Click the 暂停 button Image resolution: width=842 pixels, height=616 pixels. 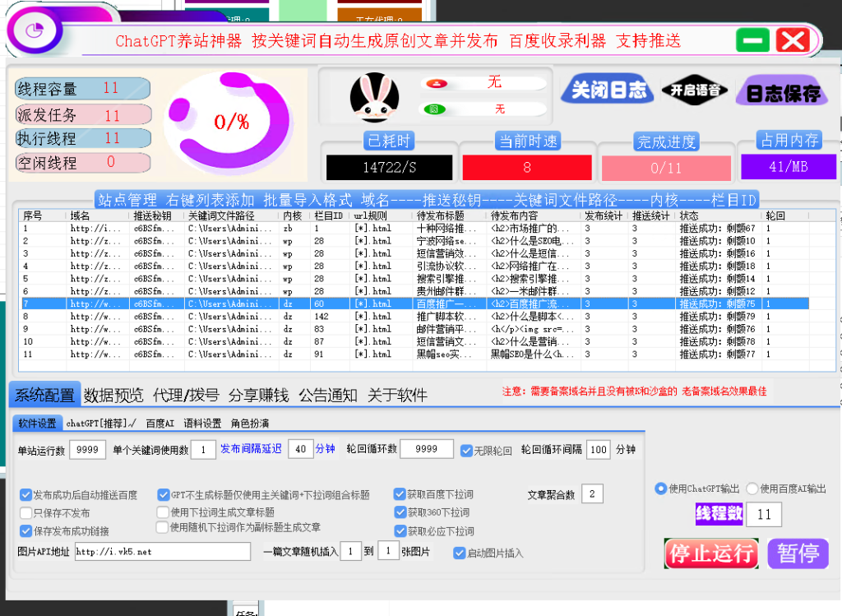[x=798, y=553]
